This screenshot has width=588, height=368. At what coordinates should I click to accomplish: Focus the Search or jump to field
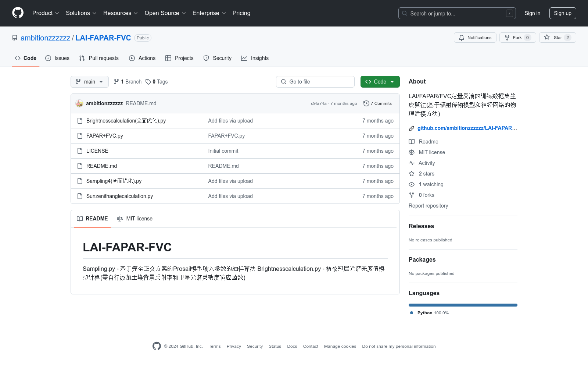tap(457, 13)
